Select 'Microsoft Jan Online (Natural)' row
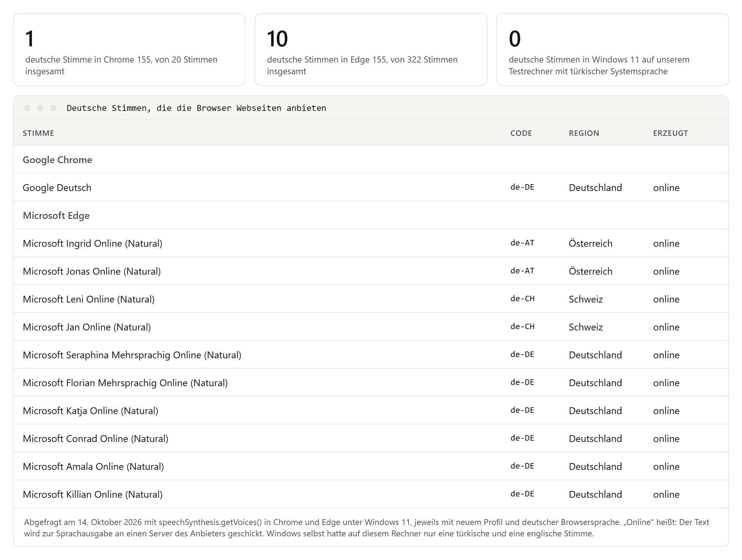Viewport: 742px width, 560px height. click(371, 327)
